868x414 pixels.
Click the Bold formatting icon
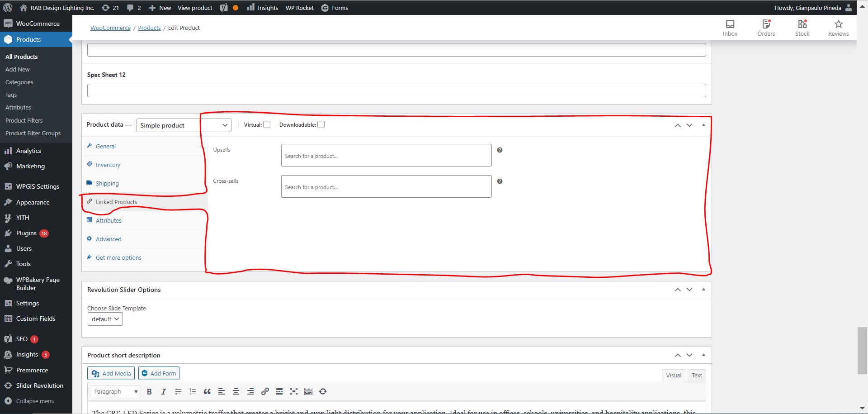[x=149, y=392]
